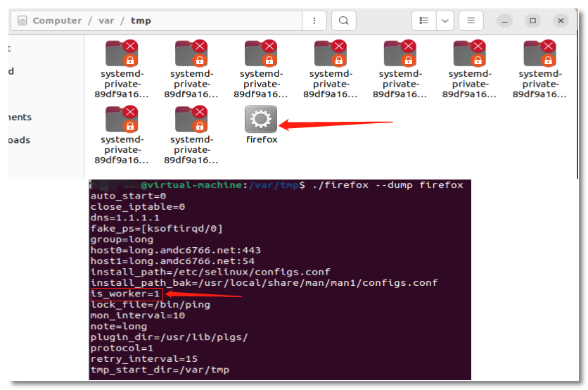Open the partially visible Documents sidebar entry
The image size is (588, 390).
pyautogui.click(x=20, y=117)
